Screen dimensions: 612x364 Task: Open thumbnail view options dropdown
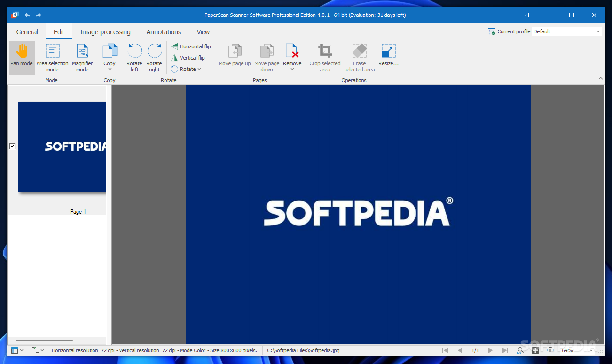tap(17, 350)
